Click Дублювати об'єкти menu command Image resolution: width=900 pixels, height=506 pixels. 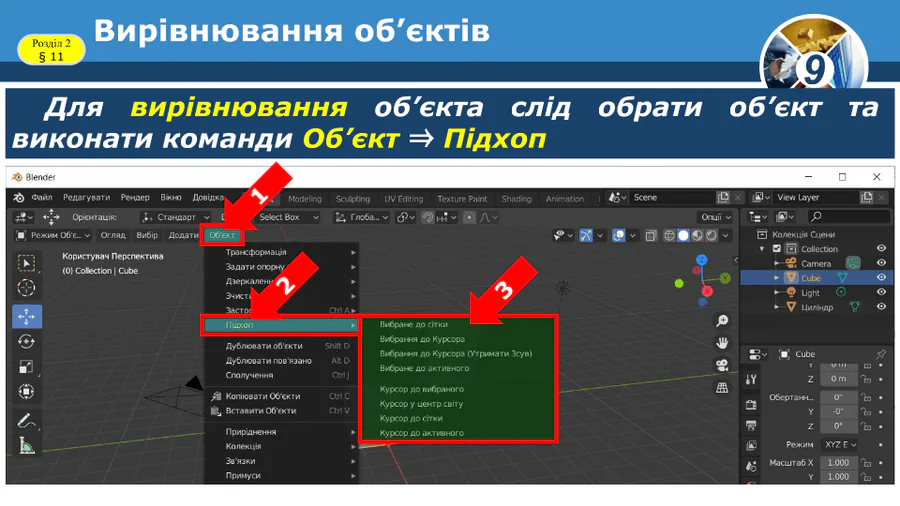(264, 346)
